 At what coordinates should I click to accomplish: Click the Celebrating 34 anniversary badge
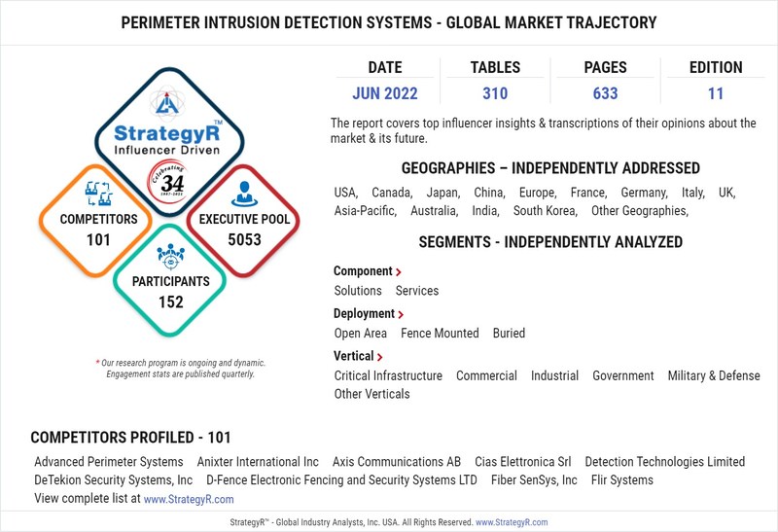[171, 181]
